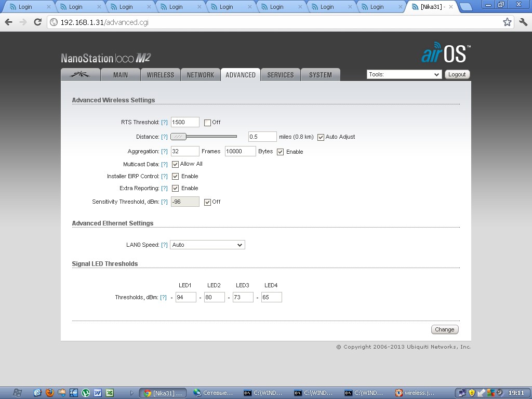Open RTS Threshold help link
The height and width of the screenshot is (399, 532).
coord(164,122)
